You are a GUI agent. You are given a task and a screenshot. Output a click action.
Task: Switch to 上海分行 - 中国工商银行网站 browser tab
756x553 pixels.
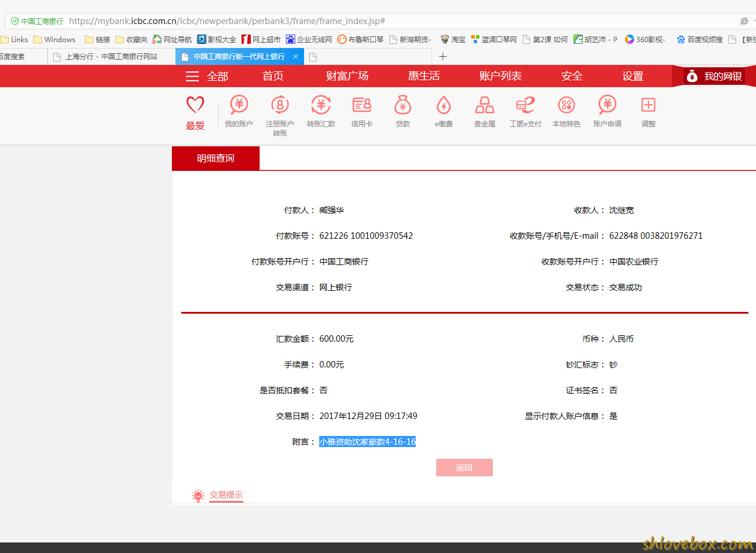click(111, 57)
